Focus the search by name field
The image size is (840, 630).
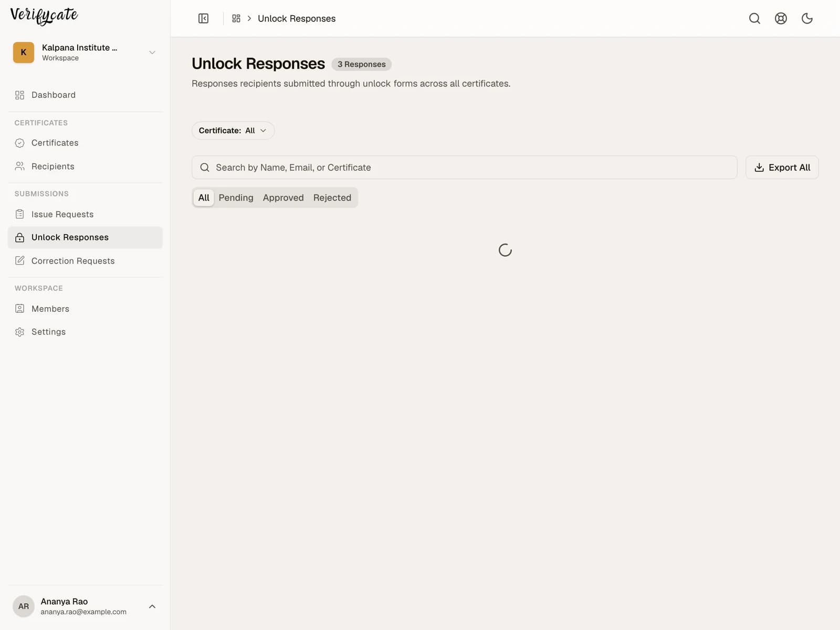[464, 167]
